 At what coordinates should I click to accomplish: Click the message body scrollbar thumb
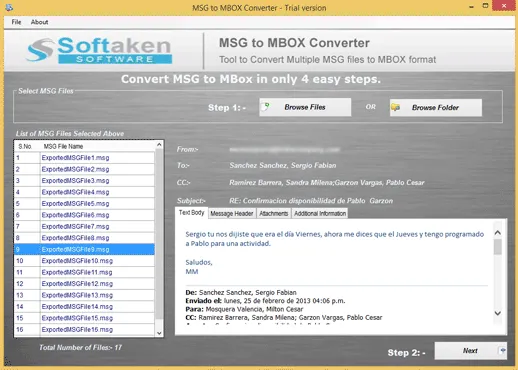click(497, 247)
